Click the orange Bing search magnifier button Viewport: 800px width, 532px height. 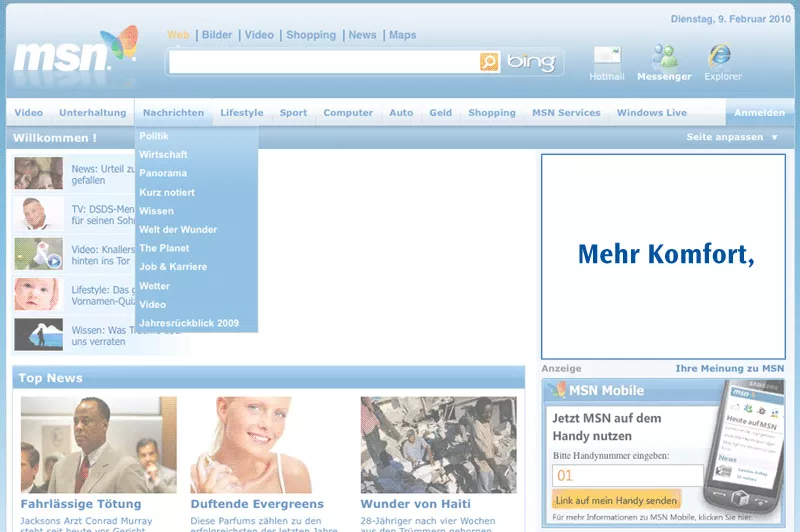(x=489, y=62)
